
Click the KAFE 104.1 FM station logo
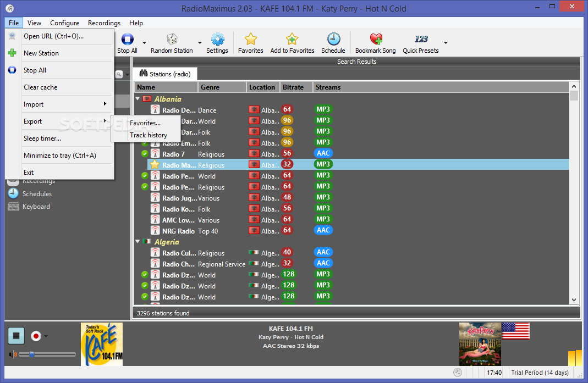(x=102, y=344)
